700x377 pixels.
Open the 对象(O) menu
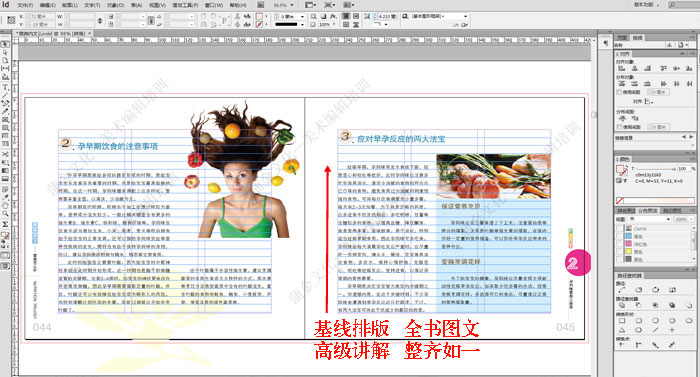[115, 5]
